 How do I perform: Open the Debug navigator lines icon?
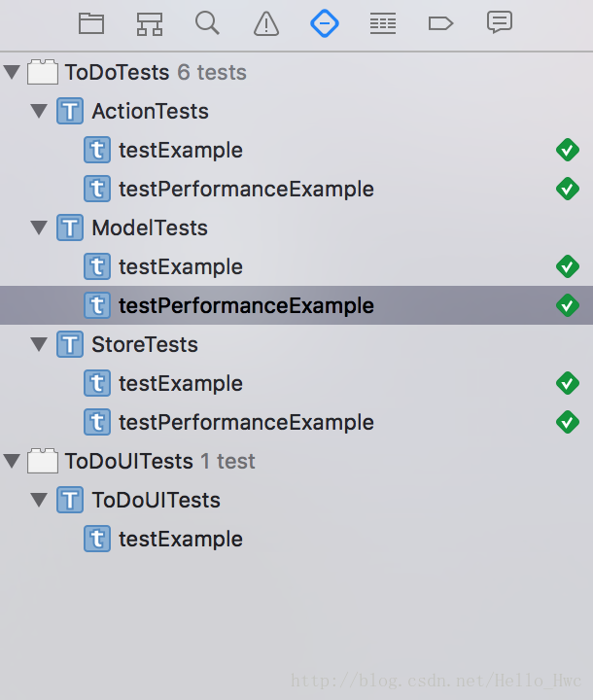(x=383, y=23)
